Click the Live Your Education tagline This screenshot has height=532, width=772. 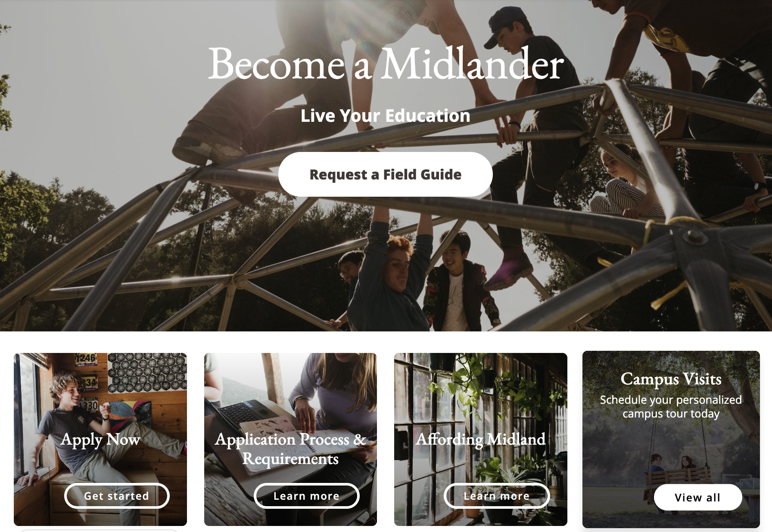385,115
